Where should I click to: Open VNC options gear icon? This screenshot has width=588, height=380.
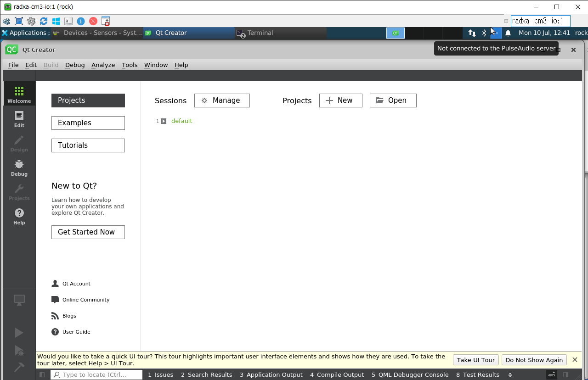point(31,21)
